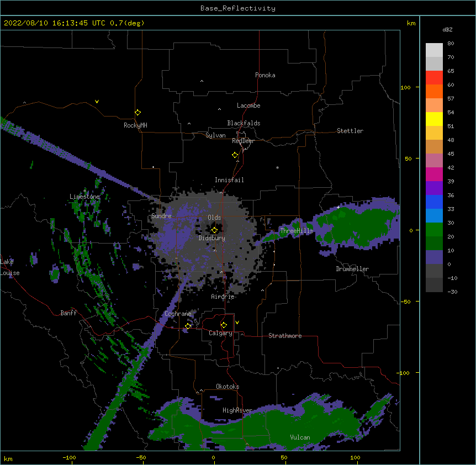Click the yellow marker above Calgary label
Viewport: 476px width, 465px height.
pos(224,325)
